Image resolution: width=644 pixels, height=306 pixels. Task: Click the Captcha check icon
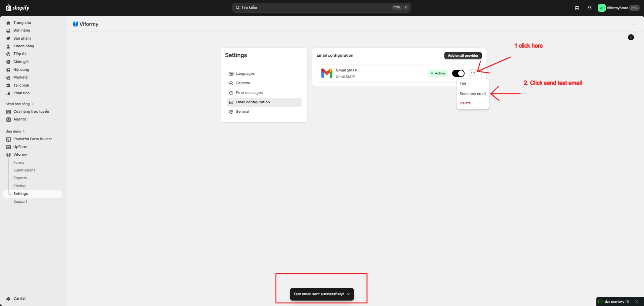(231, 83)
